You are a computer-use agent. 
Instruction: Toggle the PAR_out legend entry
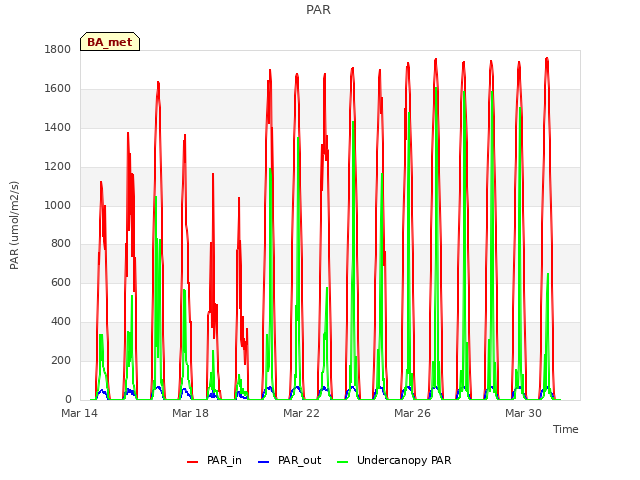point(289,460)
